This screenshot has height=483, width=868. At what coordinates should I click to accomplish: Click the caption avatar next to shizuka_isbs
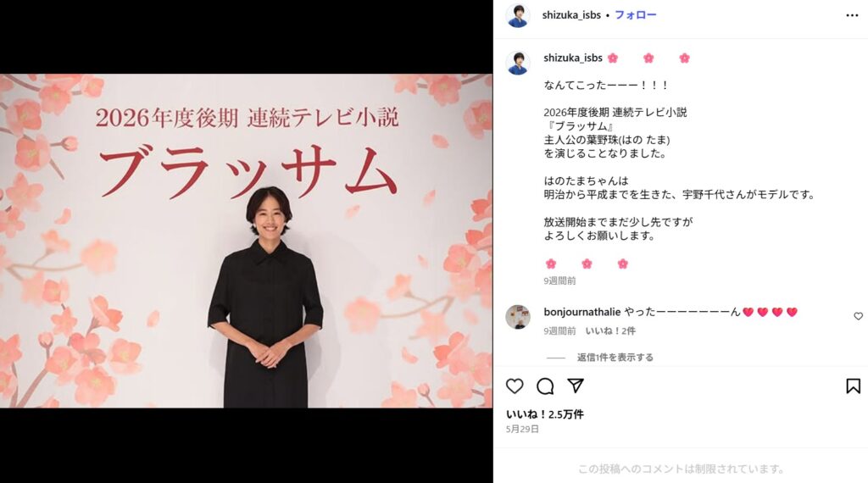[x=518, y=63]
